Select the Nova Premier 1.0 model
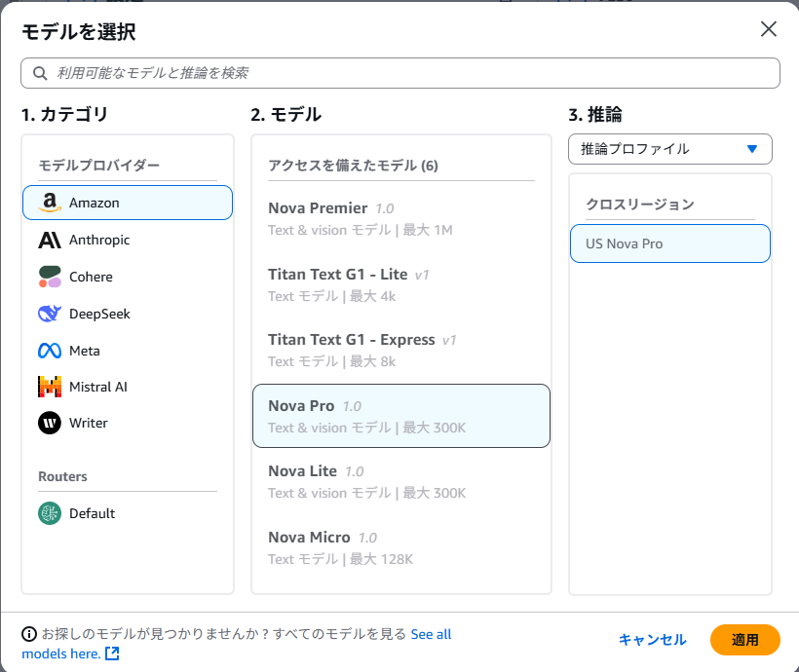This screenshot has height=672, width=799. tap(401, 218)
